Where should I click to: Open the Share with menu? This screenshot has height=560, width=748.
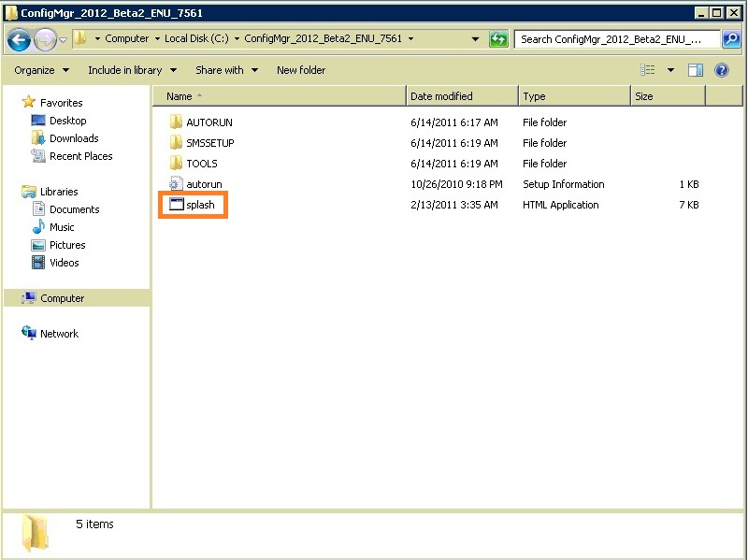coord(226,70)
